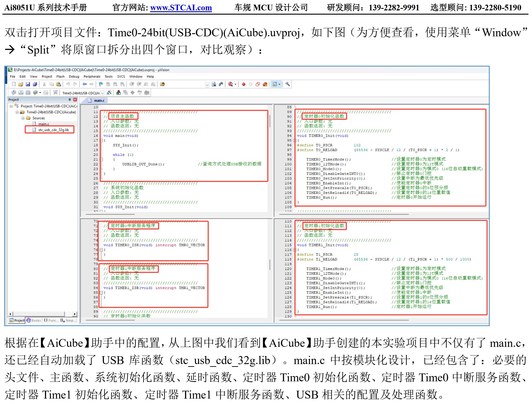This screenshot has width=532, height=404.
Task: Collapse the Project root tree node
Action: click(x=11, y=106)
